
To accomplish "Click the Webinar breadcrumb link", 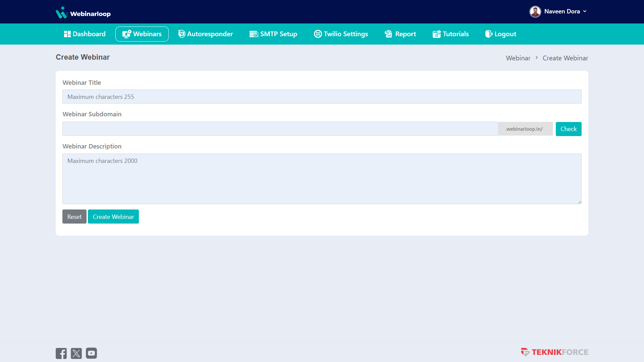I will click(x=518, y=58).
